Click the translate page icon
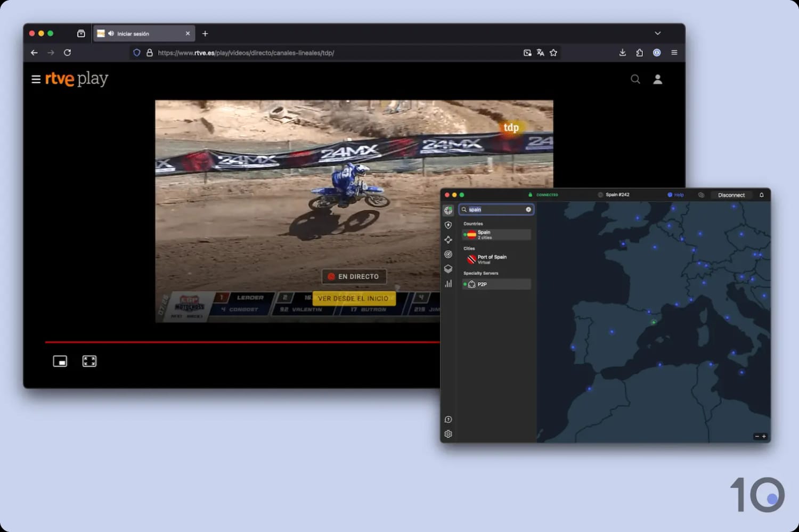This screenshot has width=799, height=532. [x=541, y=53]
